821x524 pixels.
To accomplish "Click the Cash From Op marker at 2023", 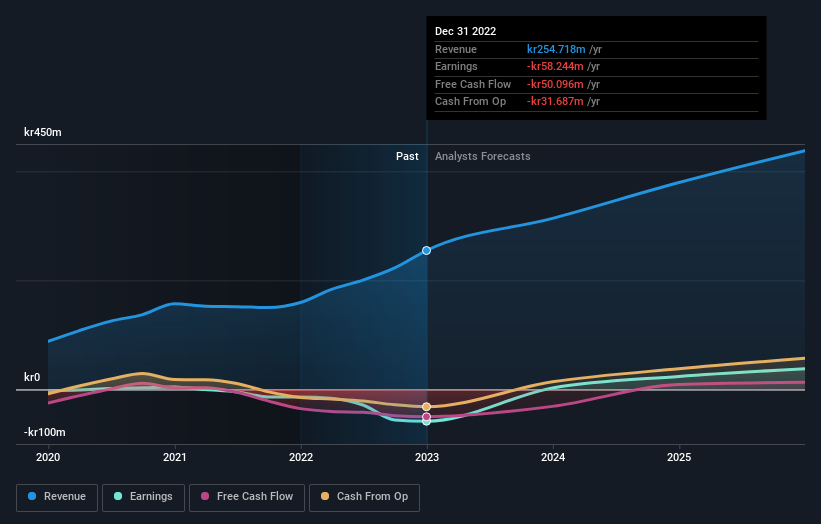I will [427, 407].
